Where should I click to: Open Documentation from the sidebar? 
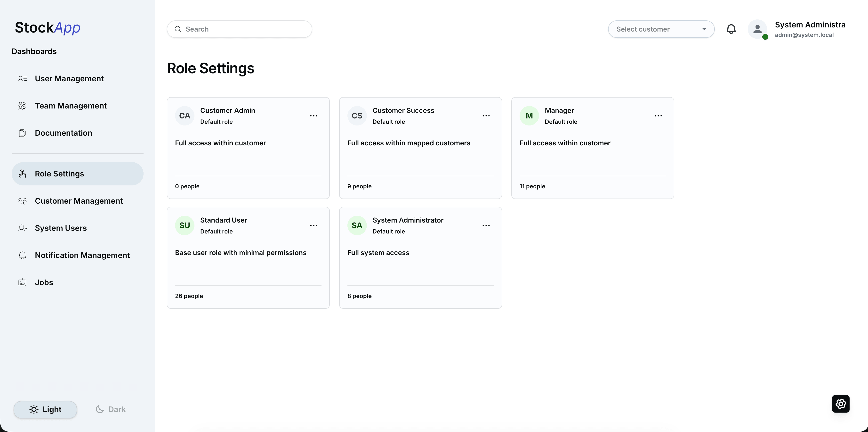[78, 133]
